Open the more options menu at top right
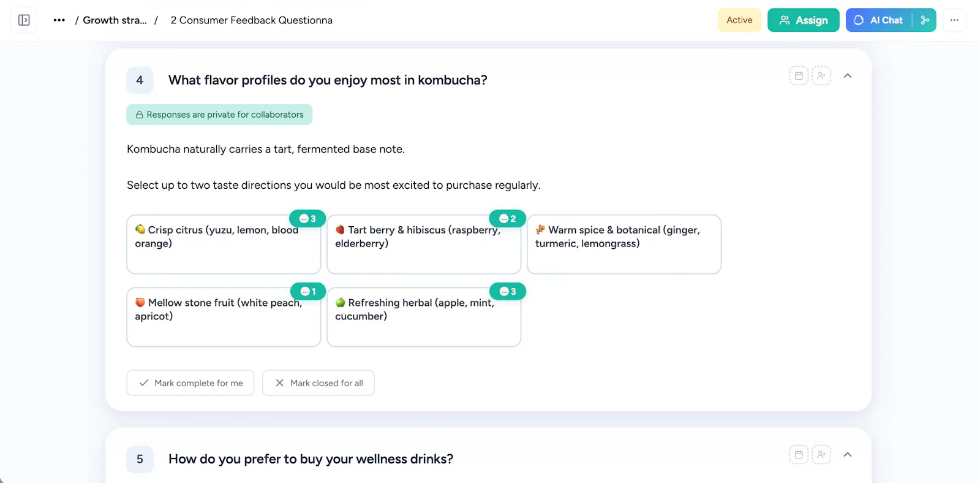This screenshot has width=980, height=483. pos(954,20)
